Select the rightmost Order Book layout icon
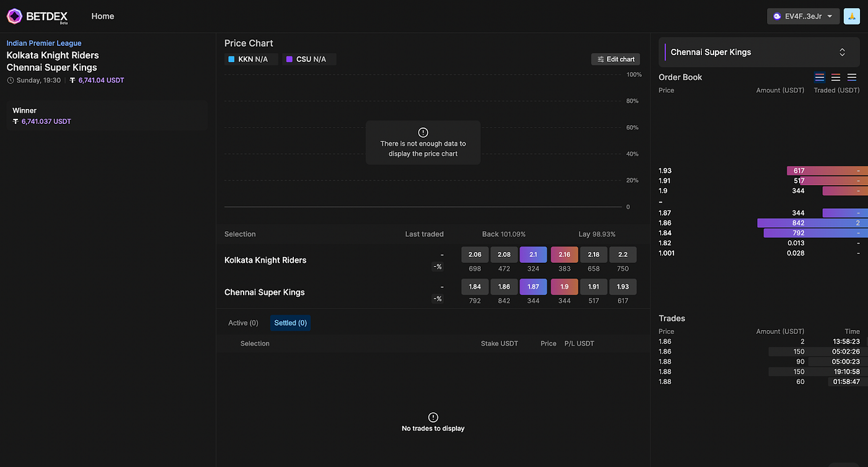This screenshot has width=868, height=467. [x=851, y=77]
